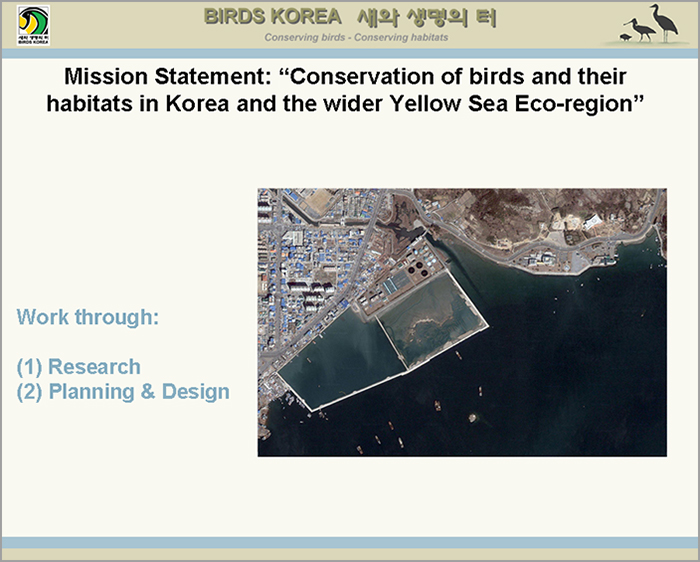Click the light-blue footer bar
This screenshot has width=700, height=562.
coord(350,542)
